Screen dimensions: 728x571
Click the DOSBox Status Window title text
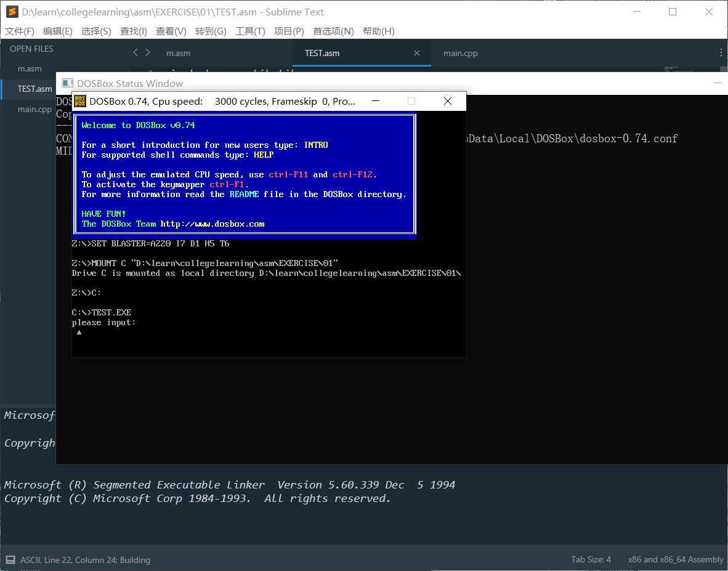[130, 84]
